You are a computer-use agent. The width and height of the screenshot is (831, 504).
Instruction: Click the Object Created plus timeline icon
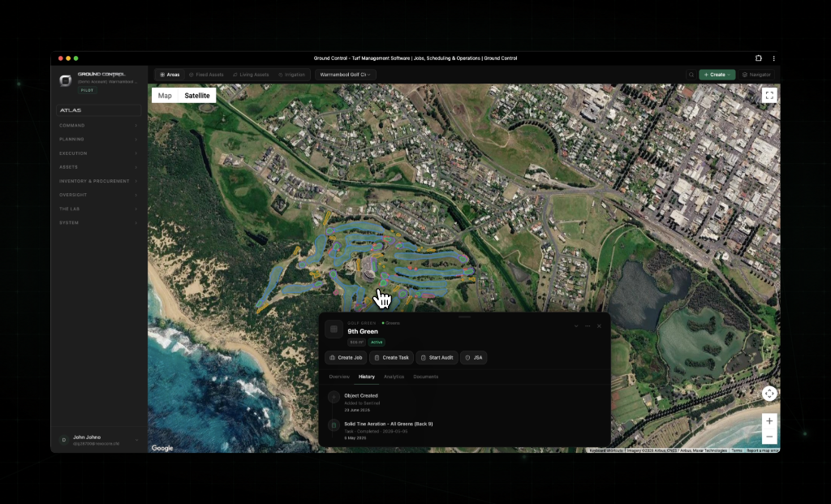point(334,396)
